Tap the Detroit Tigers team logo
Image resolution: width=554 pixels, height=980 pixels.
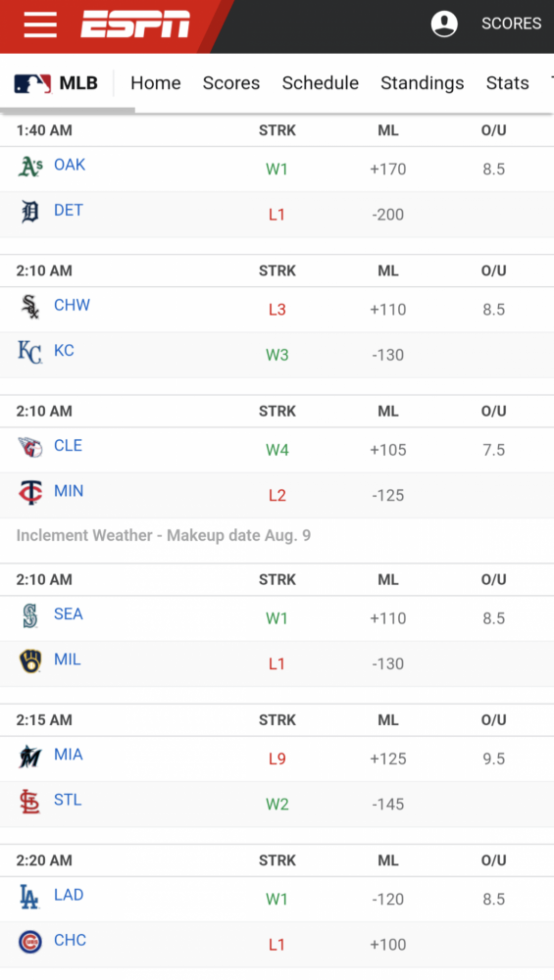point(30,212)
